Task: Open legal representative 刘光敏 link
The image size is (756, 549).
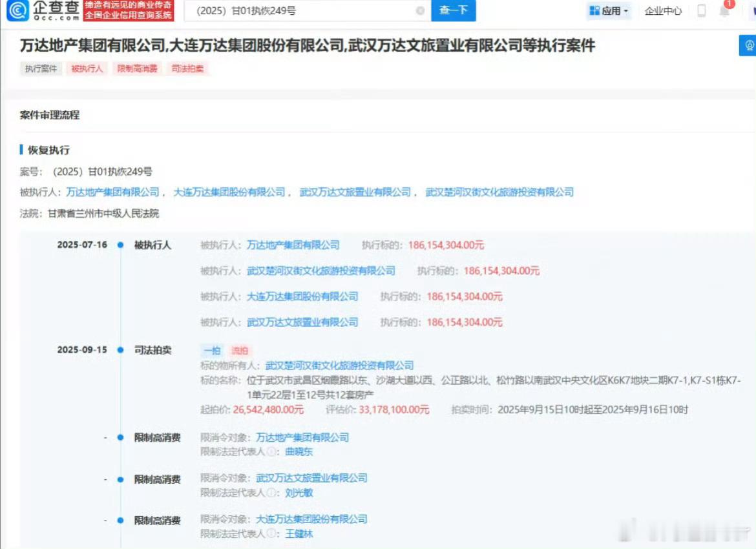Action: 299,493
